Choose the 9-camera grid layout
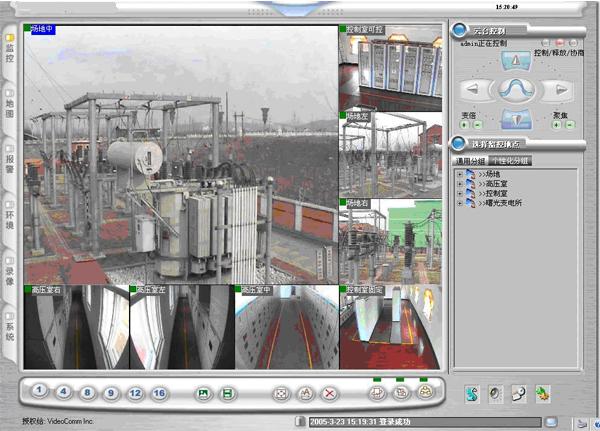This screenshot has height=431, width=600. 111,392
